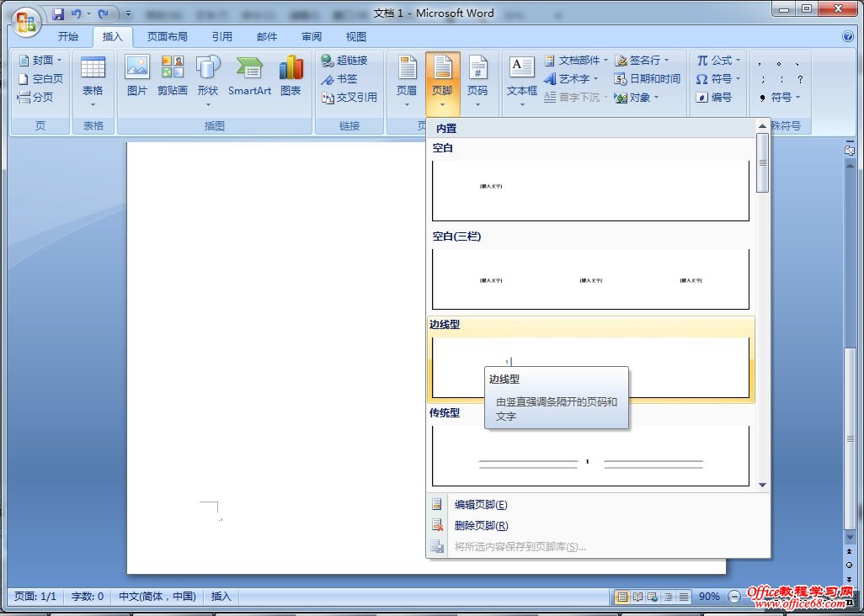Choose Edit Footer (编辑页脚) option

click(481, 505)
